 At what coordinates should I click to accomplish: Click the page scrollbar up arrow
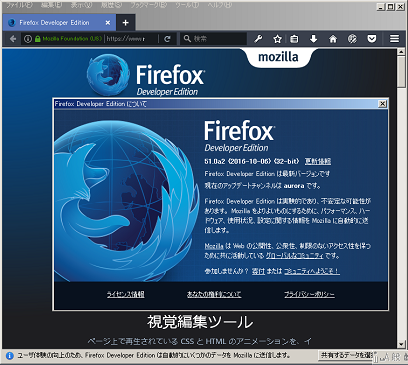[x=401, y=52]
